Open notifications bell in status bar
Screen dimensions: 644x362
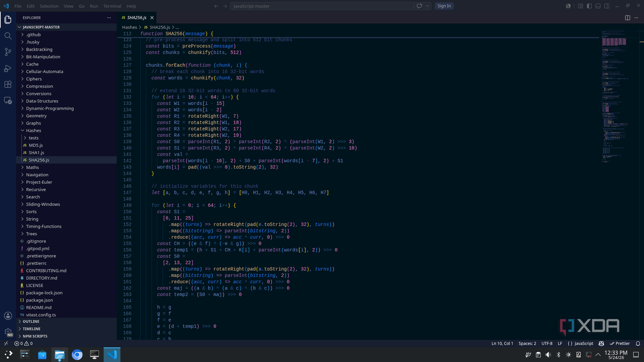(638, 344)
